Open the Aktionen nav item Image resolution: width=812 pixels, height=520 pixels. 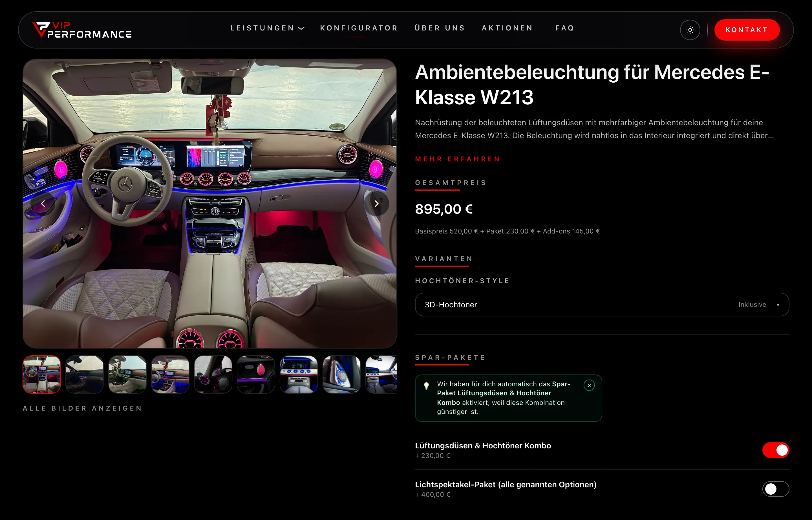pos(507,28)
